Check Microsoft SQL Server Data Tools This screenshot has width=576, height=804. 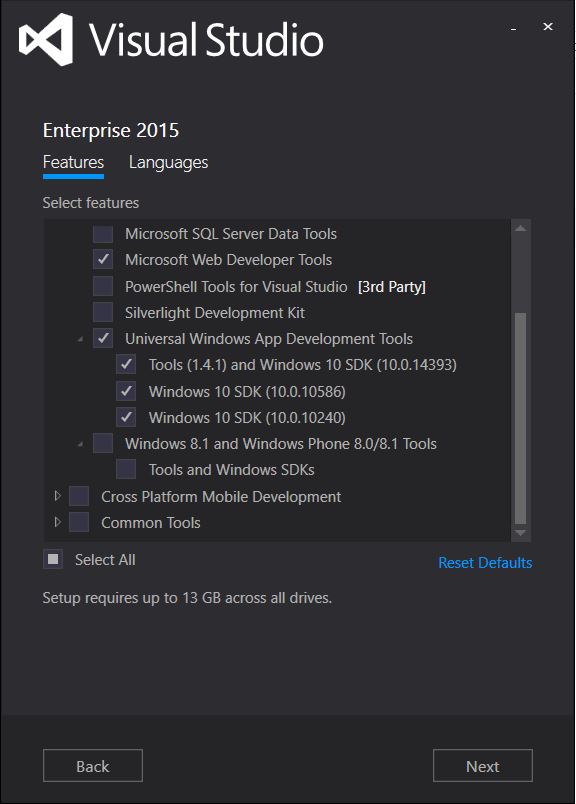tap(103, 234)
